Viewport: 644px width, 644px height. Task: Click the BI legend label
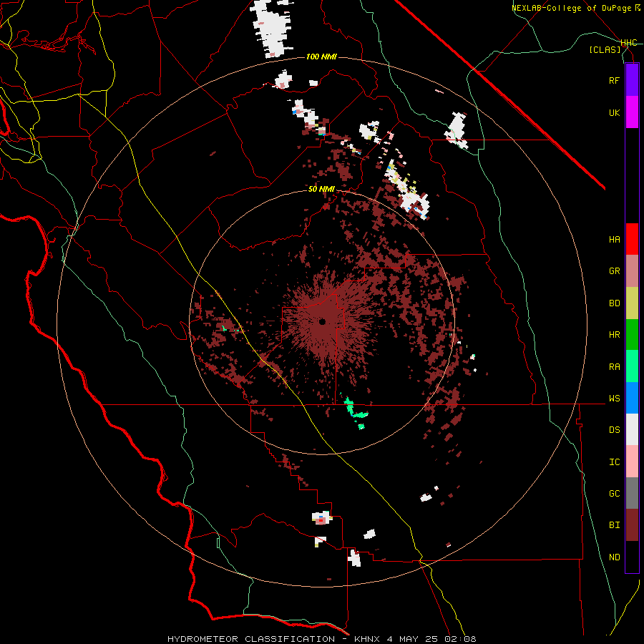(614, 525)
